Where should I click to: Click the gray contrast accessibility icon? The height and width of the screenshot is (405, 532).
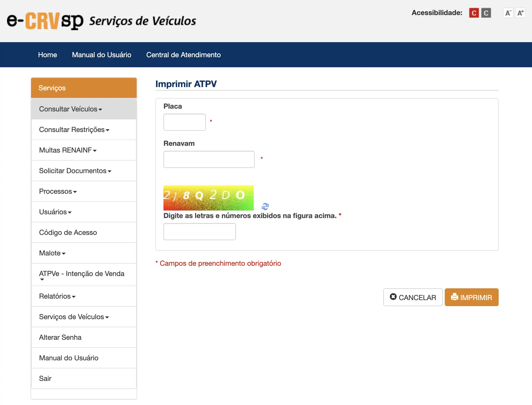pos(486,13)
